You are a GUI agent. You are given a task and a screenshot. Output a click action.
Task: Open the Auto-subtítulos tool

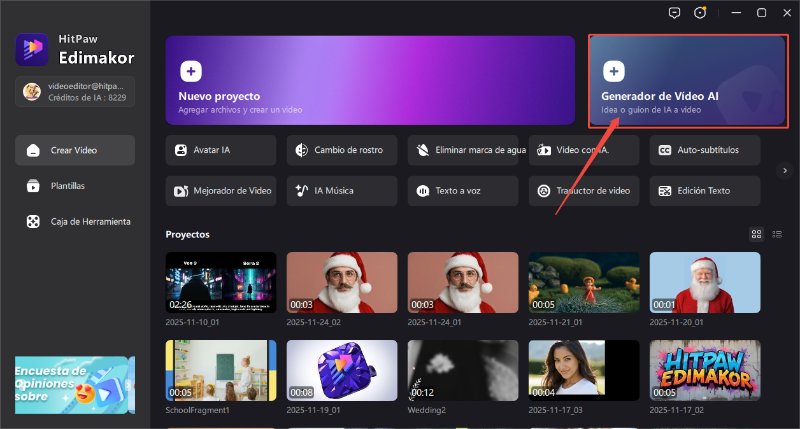pyautogui.click(x=705, y=150)
